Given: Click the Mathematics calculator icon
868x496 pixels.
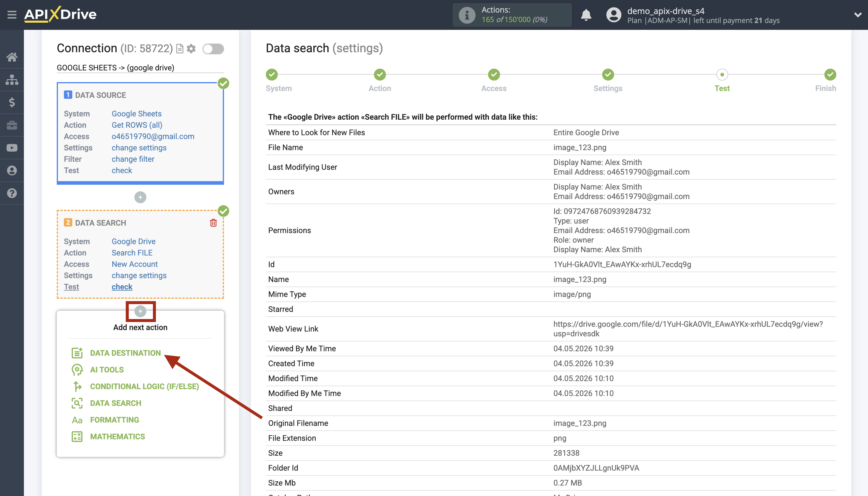Looking at the screenshot, I should click(77, 436).
